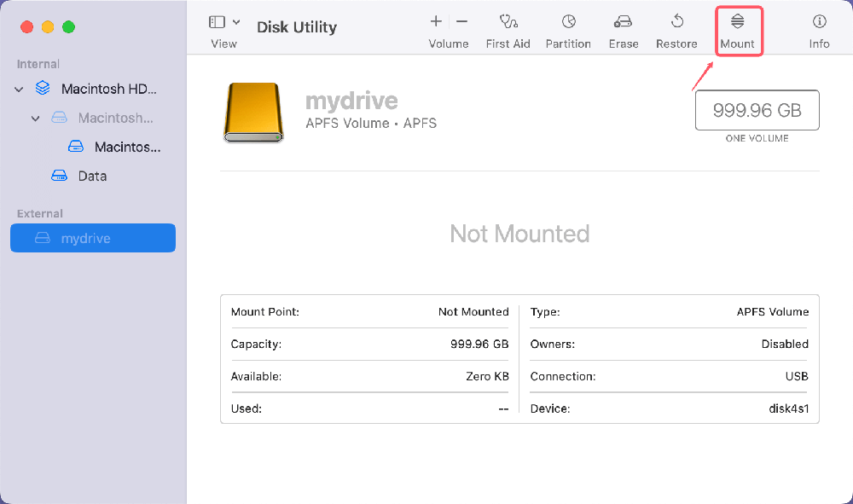
Task: Run First Aid on the selected volume
Action: coord(508,23)
